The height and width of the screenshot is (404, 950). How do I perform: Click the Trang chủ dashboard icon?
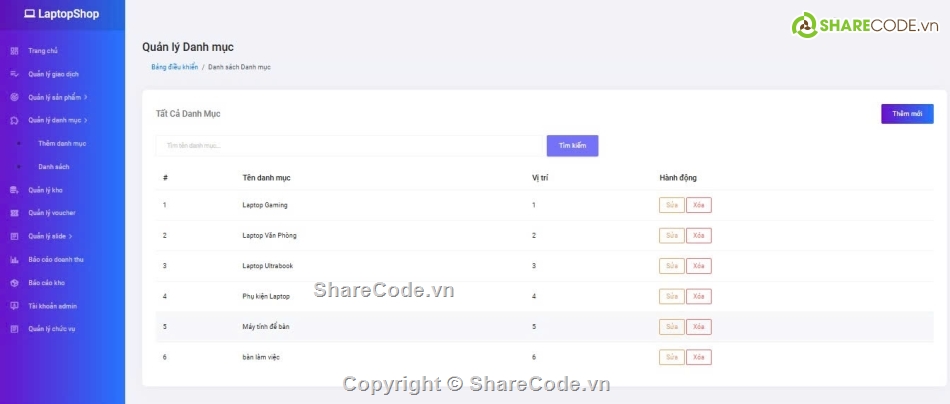[15, 51]
